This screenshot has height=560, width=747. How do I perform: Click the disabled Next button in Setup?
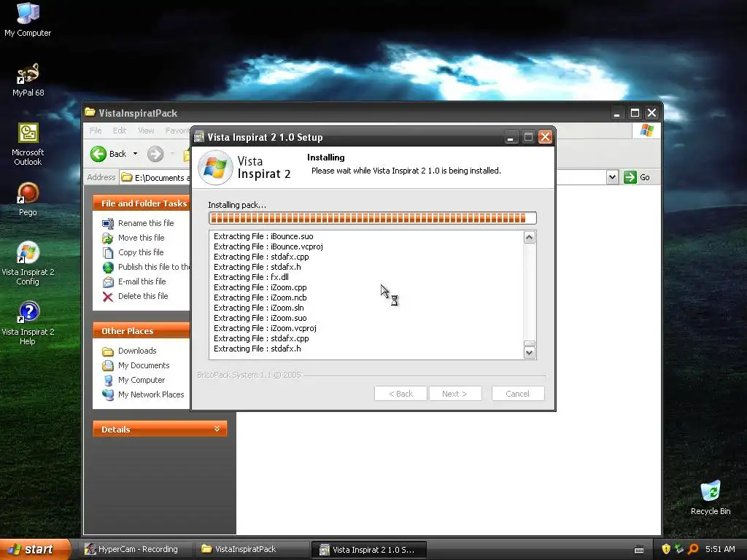(455, 394)
